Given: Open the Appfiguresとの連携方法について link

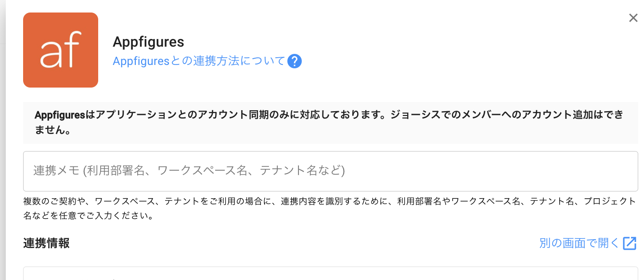Looking at the screenshot, I should [199, 62].
